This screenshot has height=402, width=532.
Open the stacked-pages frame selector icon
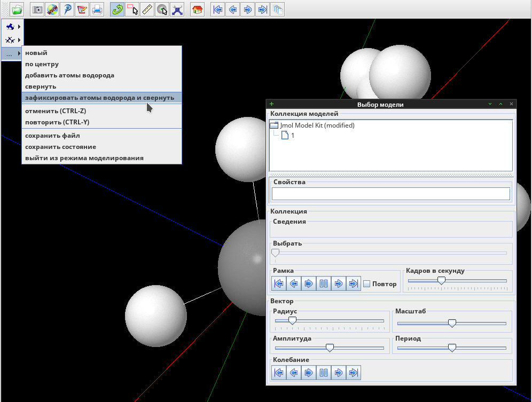278,10
